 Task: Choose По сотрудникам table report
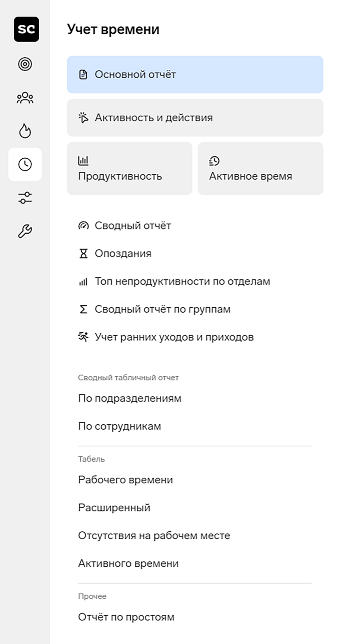point(120,426)
